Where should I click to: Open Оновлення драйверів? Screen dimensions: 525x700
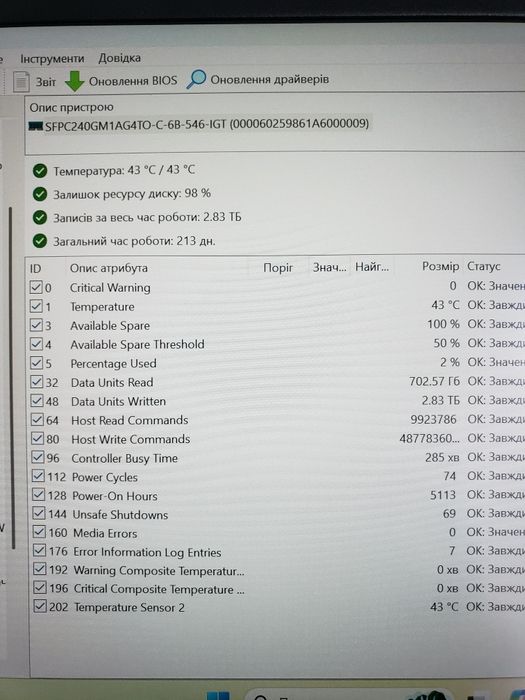tap(270, 79)
